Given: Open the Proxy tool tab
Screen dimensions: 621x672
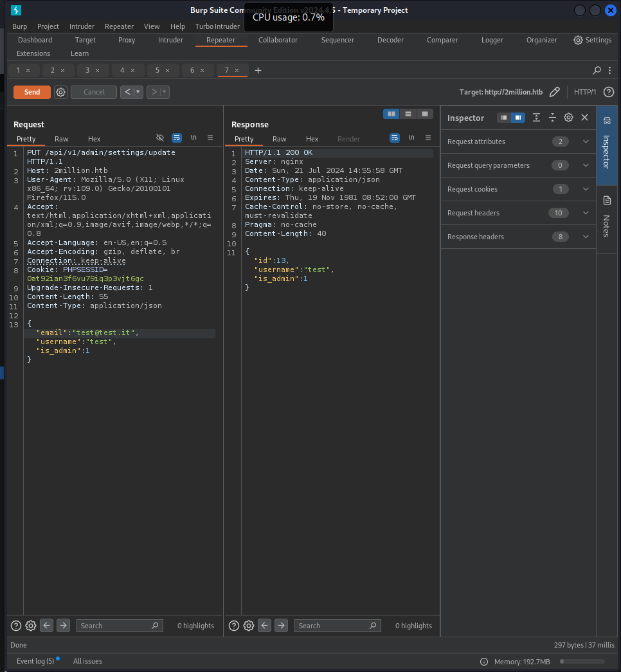Looking at the screenshot, I should click(x=127, y=40).
